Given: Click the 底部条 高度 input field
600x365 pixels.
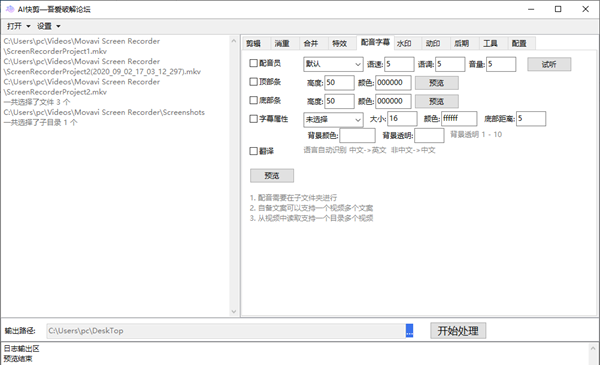Looking at the screenshot, I should [x=339, y=101].
